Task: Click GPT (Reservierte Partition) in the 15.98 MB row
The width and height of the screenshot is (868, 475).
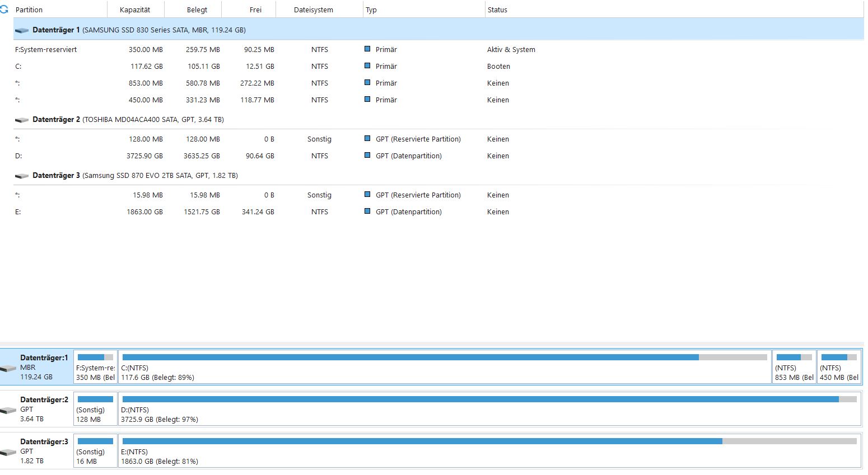Action: (x=418, y=195)
